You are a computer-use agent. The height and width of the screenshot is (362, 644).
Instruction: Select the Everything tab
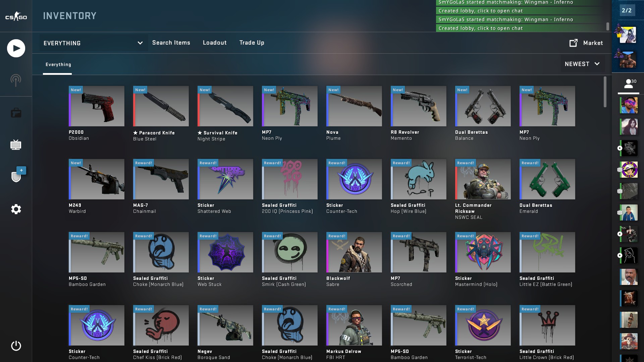58,64
